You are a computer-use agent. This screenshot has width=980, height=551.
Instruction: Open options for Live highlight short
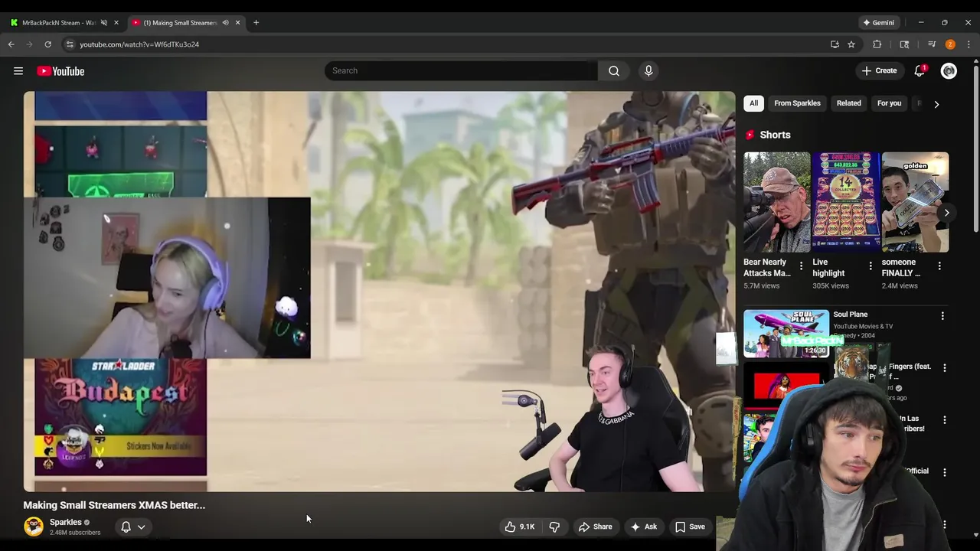coord(871,266)
